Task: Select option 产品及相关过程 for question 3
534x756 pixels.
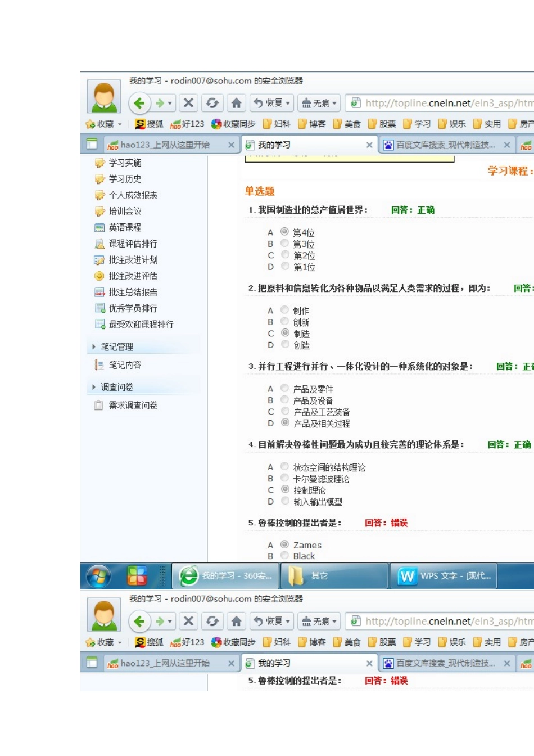Action: pos(285,423)
